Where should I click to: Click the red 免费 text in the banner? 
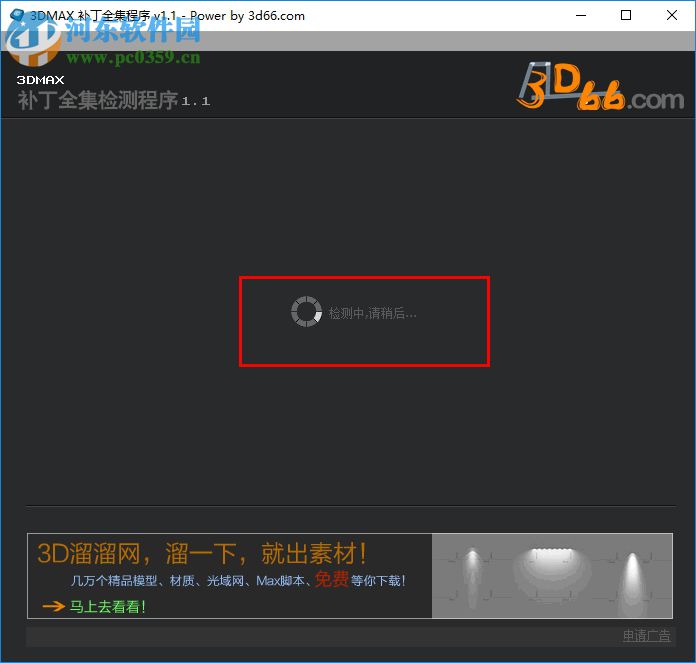pos(332,579)
